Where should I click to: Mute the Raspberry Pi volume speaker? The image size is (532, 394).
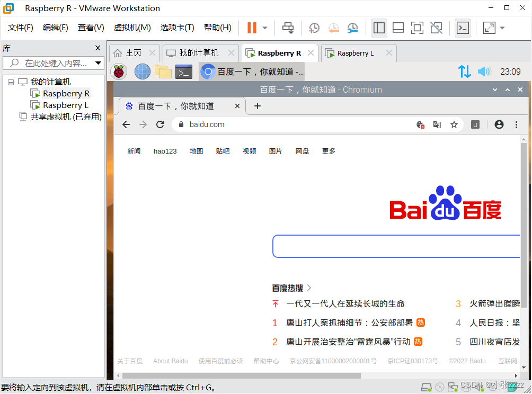click(x=484, y=71)
